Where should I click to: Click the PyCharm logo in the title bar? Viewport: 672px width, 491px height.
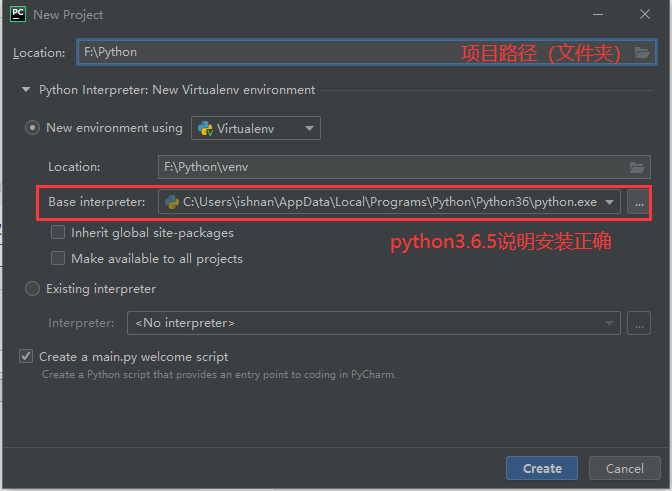point(18,14)
